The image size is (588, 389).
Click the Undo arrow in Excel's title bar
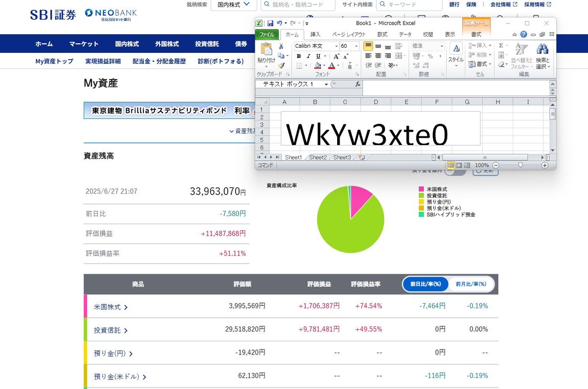tap(279, 23)
